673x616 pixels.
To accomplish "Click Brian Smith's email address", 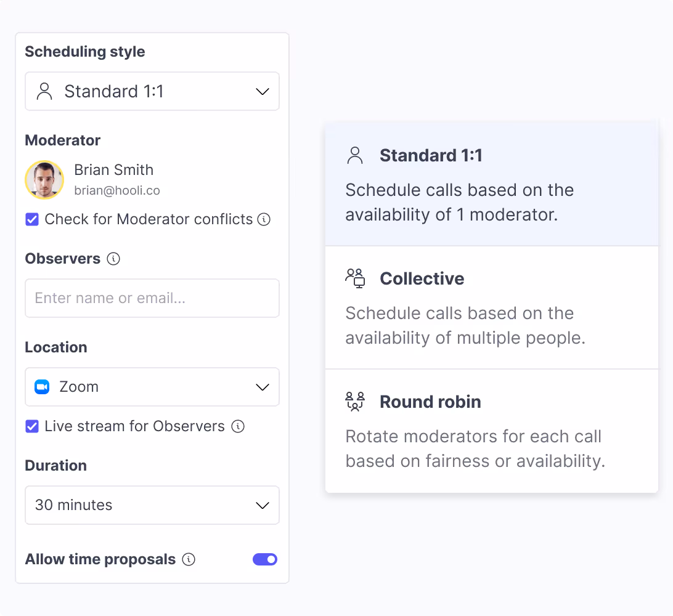I will [117, 191].
